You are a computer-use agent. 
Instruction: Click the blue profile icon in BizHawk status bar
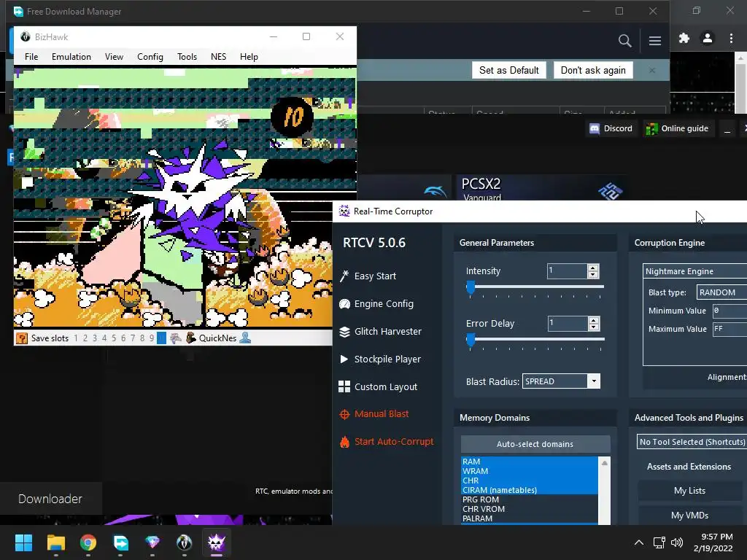(245, 338)
